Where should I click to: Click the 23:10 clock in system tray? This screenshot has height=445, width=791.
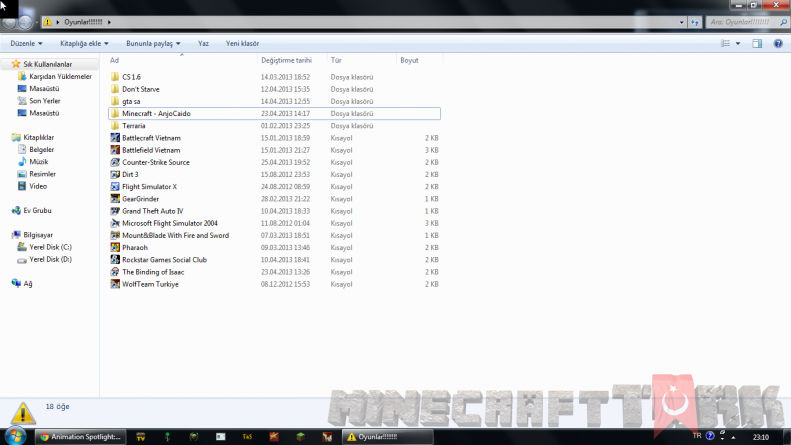click(x=761, y=437)
